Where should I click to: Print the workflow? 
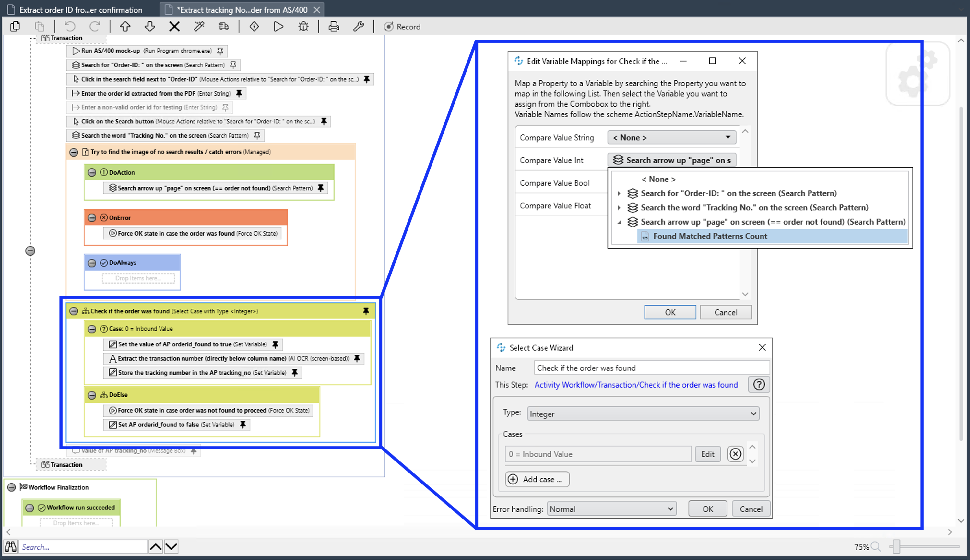pyautogui.click(x=333, y=27)
